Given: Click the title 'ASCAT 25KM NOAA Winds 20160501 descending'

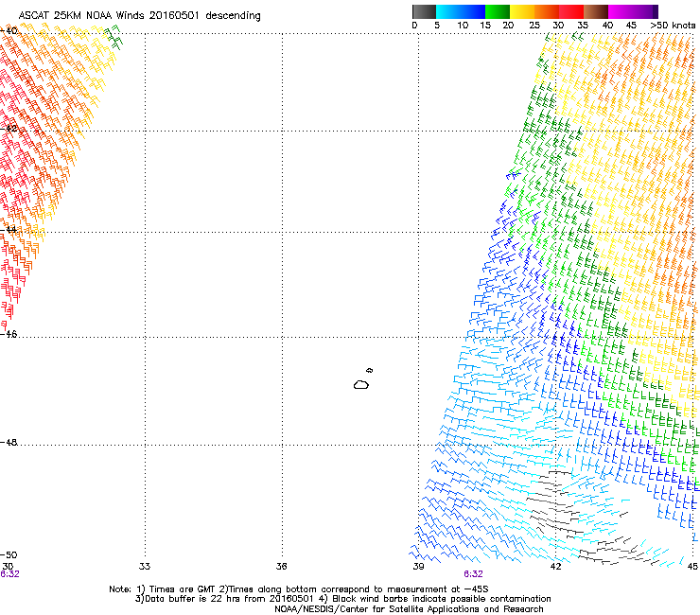Looking at the screenshot, I should click(139, 16).
